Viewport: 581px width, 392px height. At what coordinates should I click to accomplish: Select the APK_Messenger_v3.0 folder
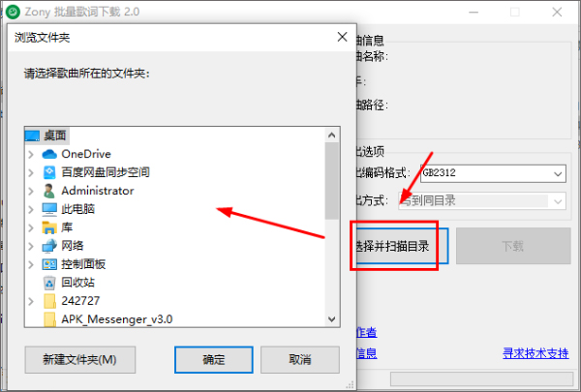pyautogui.click(x=108, y=319)
